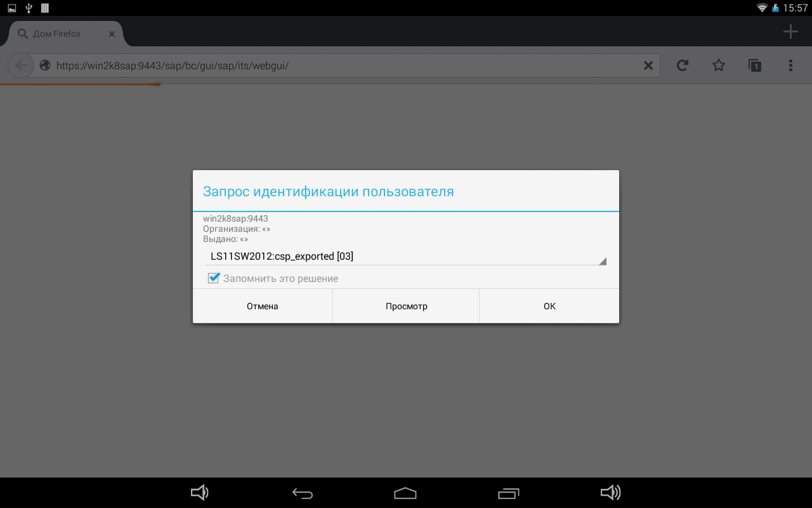Confirm the dialog with OK
The width and height of the screenshot is (812, 508).
pyautogui.click(x=549, y=306)
